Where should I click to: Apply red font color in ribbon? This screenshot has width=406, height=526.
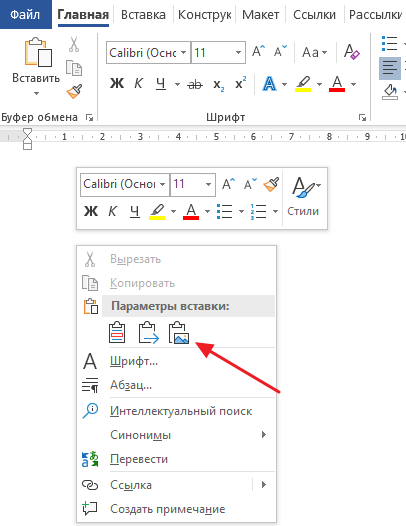[x=337, y=84]
